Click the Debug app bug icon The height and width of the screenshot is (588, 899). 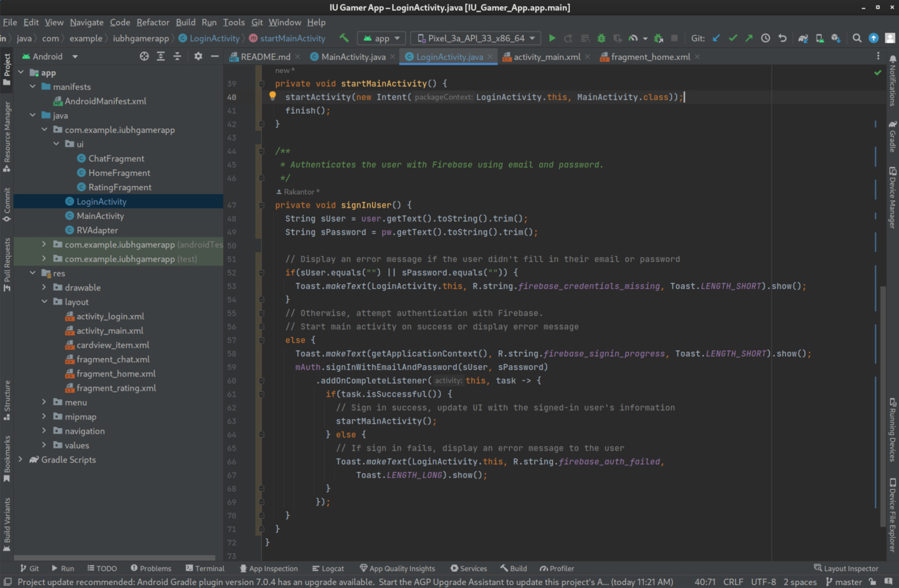[602, 38]
